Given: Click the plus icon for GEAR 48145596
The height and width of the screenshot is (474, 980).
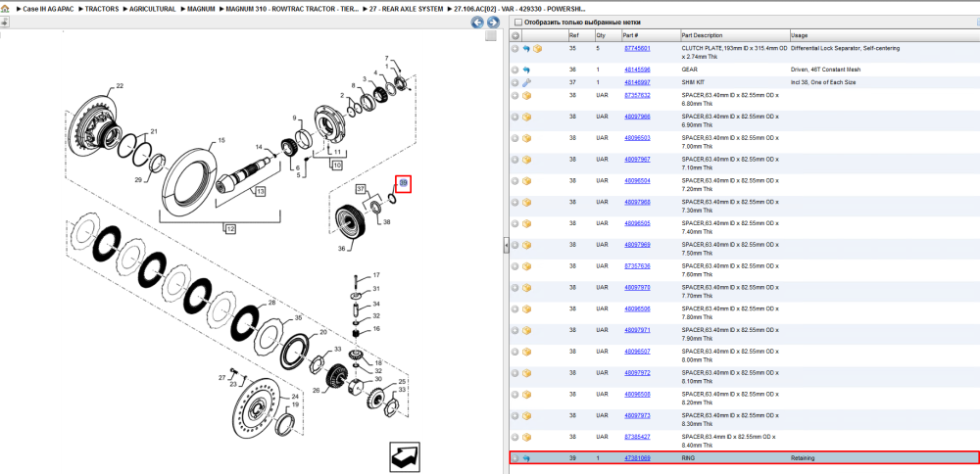Looking at the screenshot, I should click(x=515, y=70).
